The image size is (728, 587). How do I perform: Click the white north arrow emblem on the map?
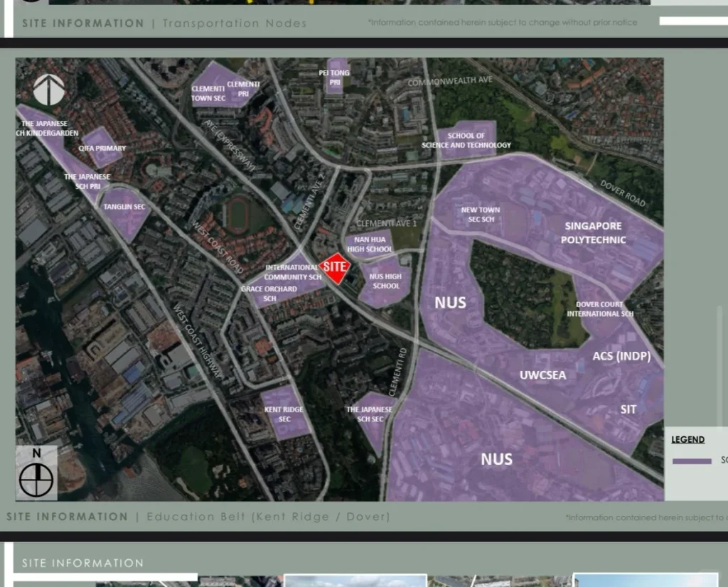tap(49, 90)
